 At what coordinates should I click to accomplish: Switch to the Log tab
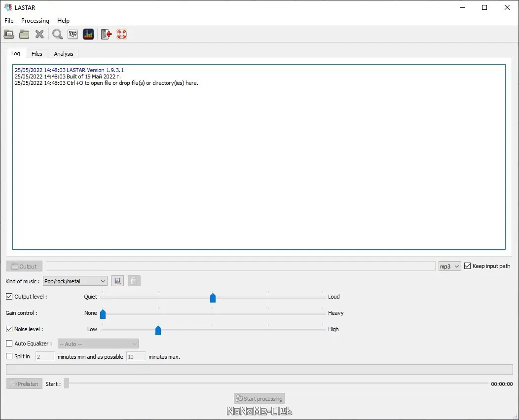[16, 53]
